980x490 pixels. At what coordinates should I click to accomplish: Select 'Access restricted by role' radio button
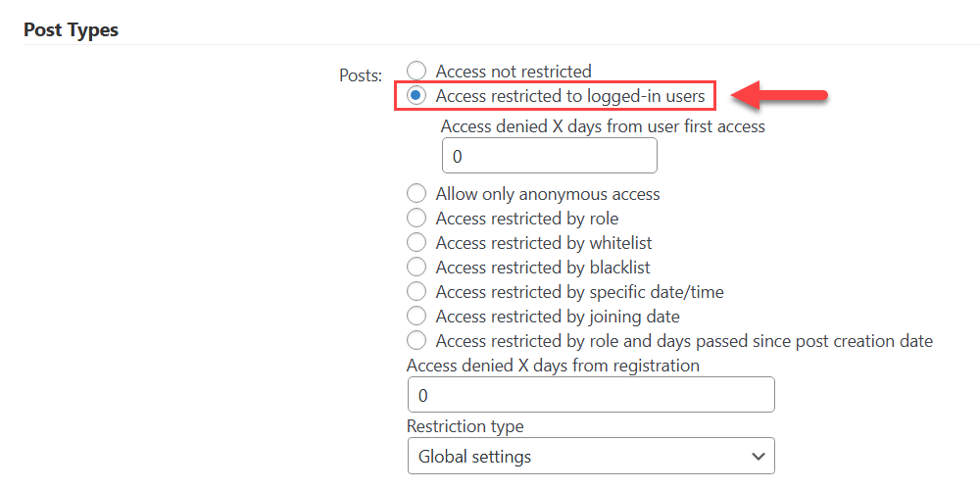(x=416, y=219)
